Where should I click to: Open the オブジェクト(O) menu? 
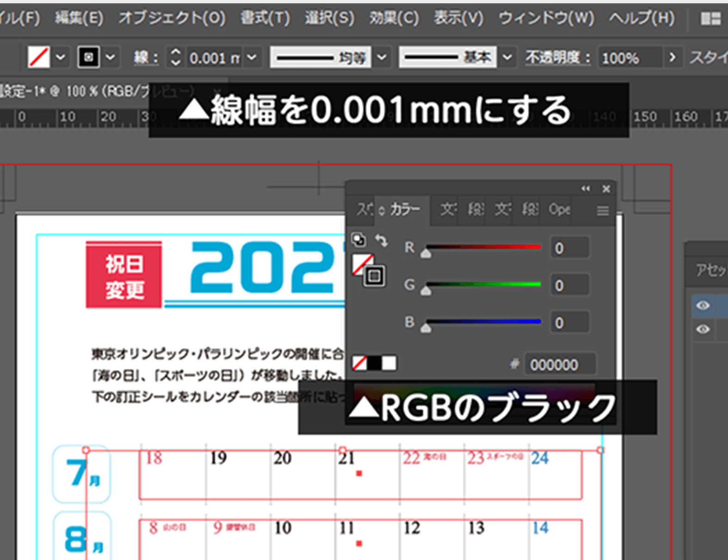coord(172,18)
